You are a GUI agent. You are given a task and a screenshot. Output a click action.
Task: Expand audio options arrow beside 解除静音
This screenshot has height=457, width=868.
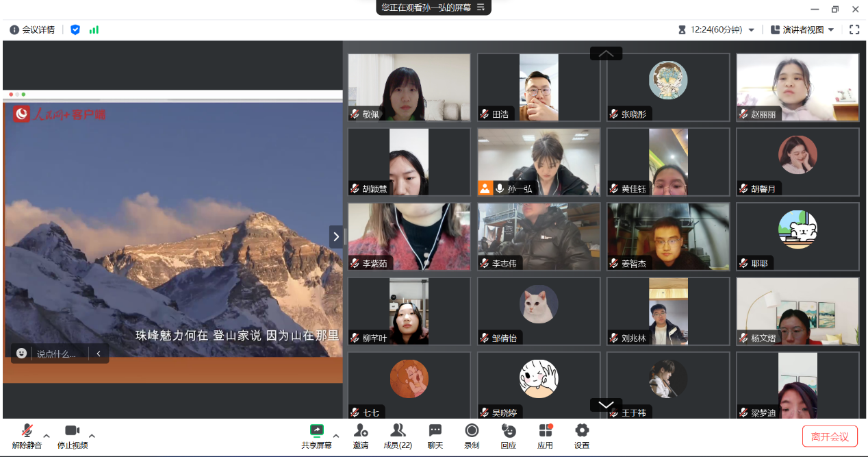click(x=47, y=436)
